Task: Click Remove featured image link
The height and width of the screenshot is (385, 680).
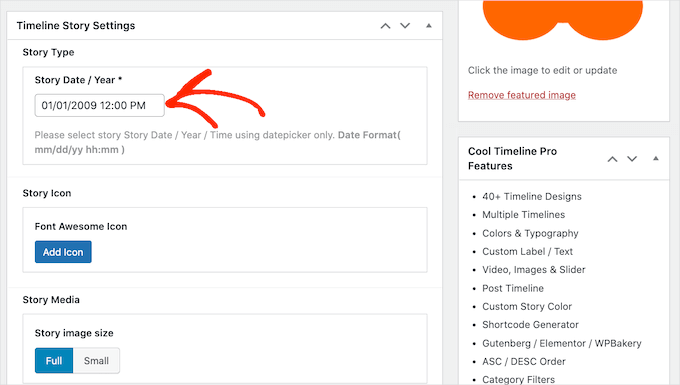Action: 522,95
